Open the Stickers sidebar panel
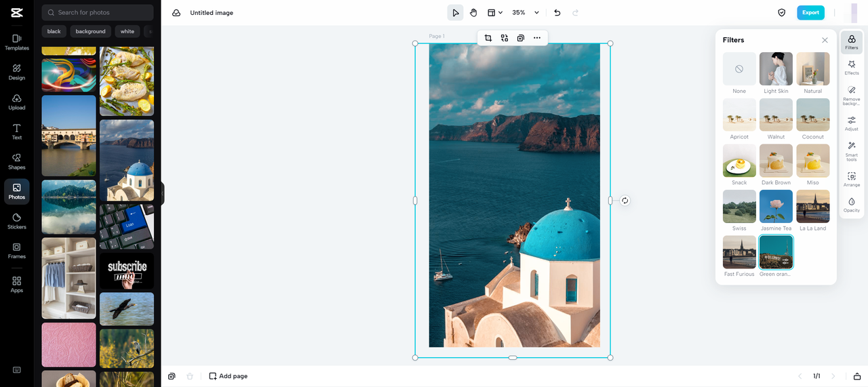 (x=17, y=221)
